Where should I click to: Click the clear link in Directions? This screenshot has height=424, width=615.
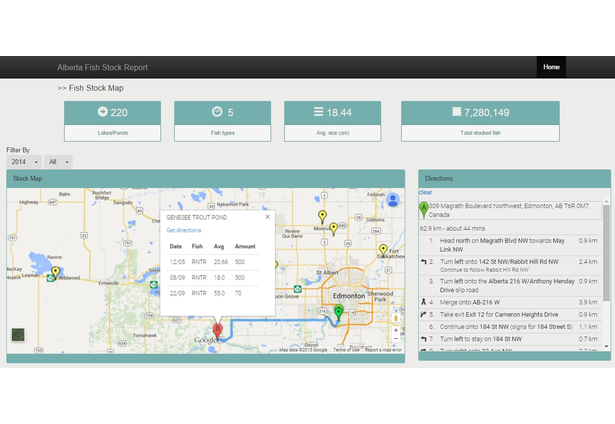click(426, 192)
